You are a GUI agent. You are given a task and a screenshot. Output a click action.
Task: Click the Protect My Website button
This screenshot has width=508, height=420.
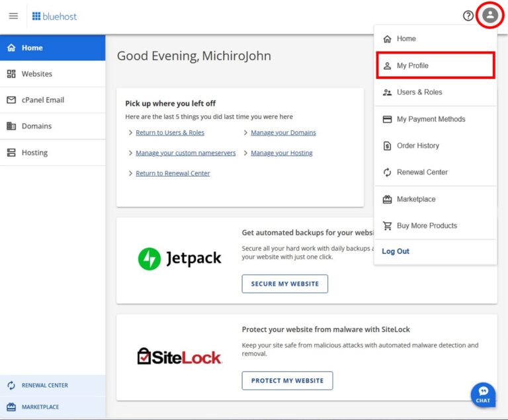point(287,380)
